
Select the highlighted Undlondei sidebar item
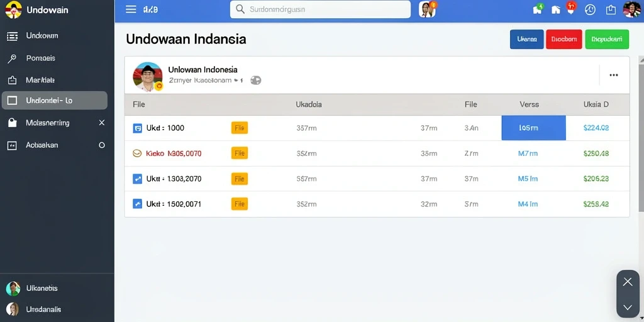[x=55, y=100]
